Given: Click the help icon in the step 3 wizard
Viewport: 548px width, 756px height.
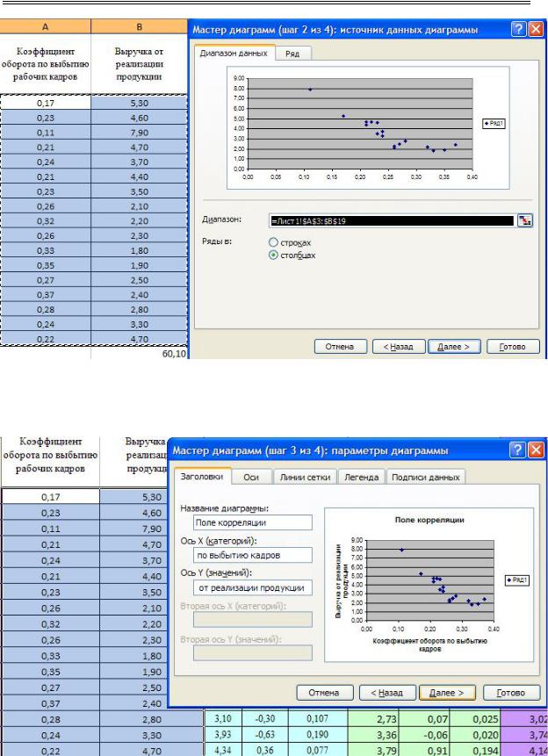Looking at the screenshot, I should (x=518, y=450).
